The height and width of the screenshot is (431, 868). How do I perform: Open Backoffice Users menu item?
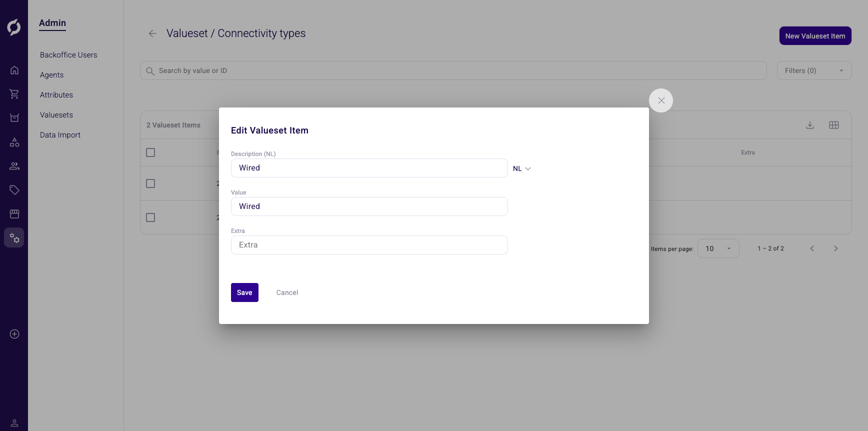tap(68, 55)
